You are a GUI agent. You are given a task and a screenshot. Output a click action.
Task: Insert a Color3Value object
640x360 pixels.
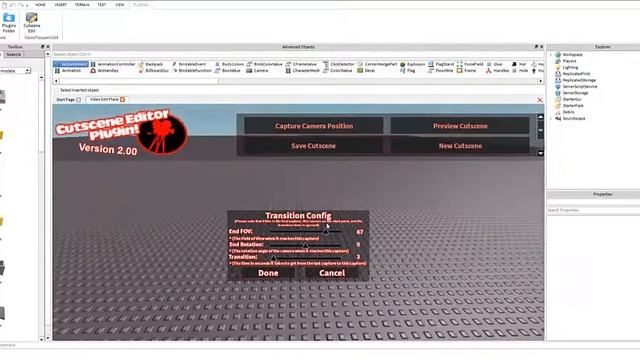point(338,71)
